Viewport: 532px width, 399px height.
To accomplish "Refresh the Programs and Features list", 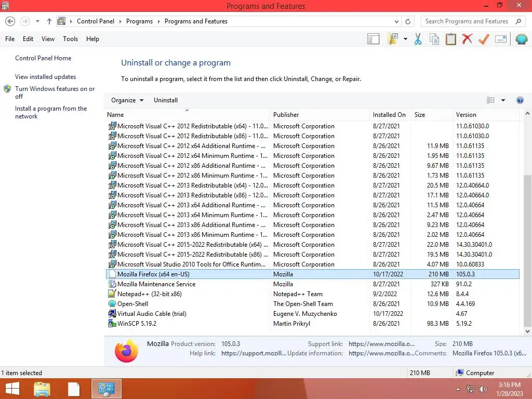I will (408, 21).
